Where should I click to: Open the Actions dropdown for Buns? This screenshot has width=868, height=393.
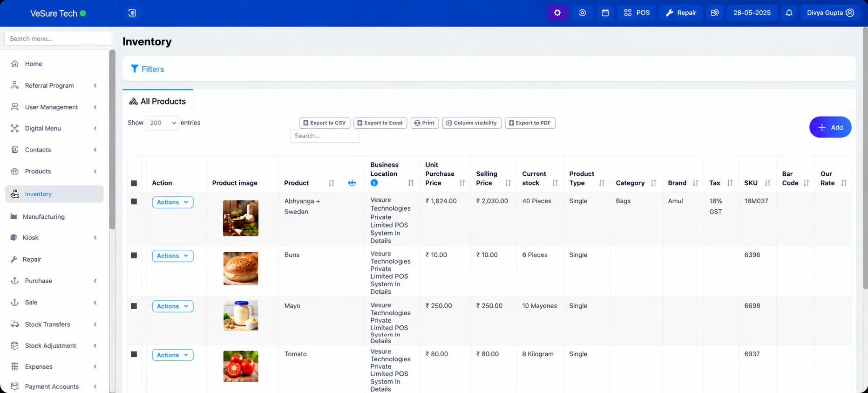pyautogui.click(x=172, y=256)
